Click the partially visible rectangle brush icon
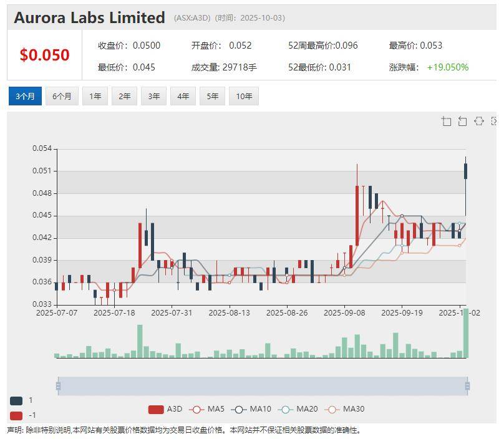504x444 pixels. point(494,121)
